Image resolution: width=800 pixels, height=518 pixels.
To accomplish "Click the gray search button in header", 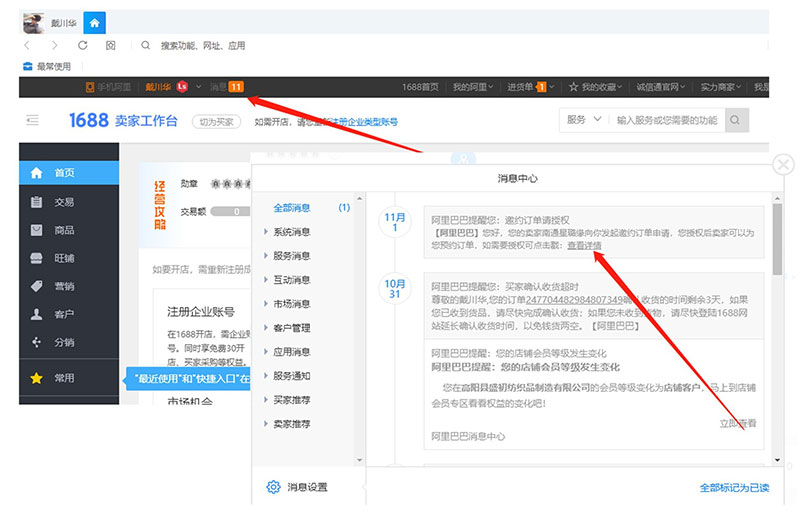I will click(736, 120).
